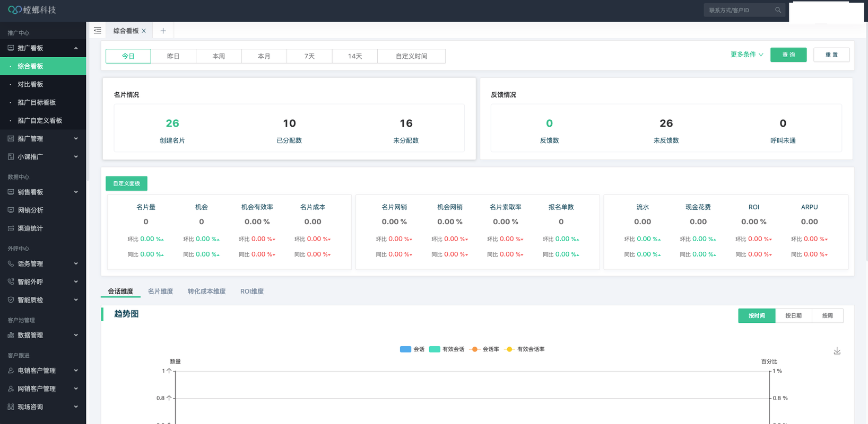Click the search magnifier icon
This screenshot has height=424, width=868.
[778, 10]
